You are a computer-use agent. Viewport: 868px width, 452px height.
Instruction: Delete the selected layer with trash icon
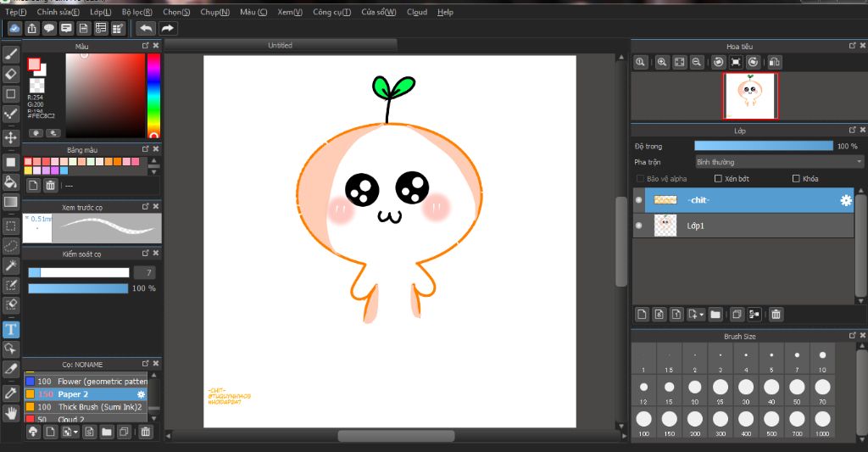click(x=776, y=315)
